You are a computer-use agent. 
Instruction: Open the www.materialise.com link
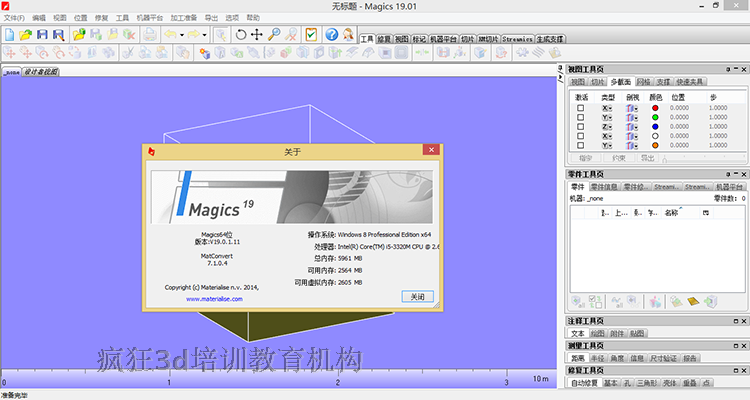[214, 299]
